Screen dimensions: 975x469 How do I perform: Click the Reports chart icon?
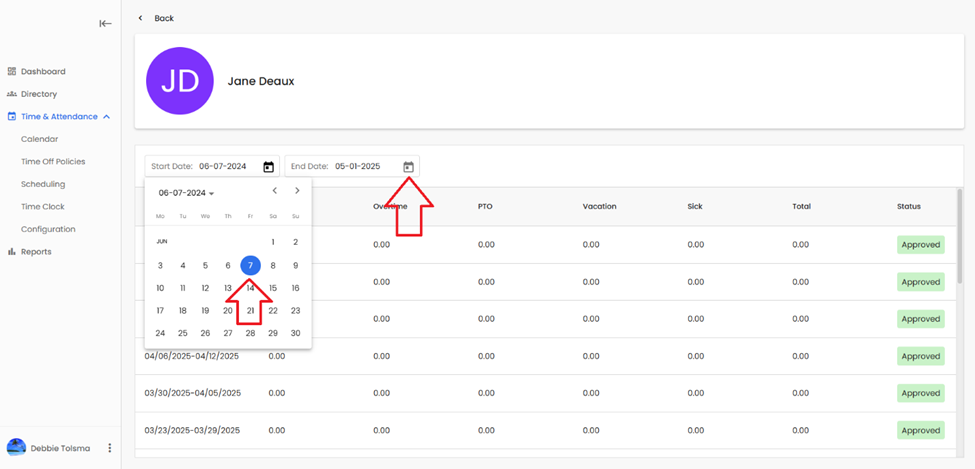(x=12, y=252)
